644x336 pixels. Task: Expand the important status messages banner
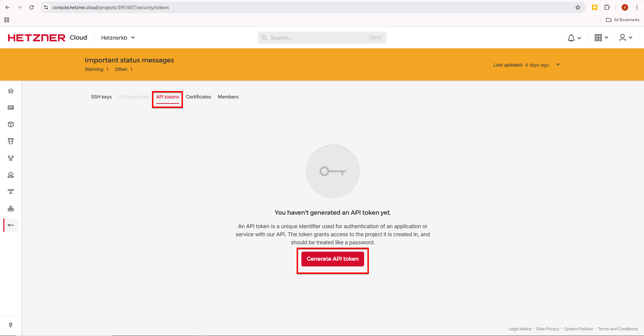pyautogui.click(x=558, y=65)
